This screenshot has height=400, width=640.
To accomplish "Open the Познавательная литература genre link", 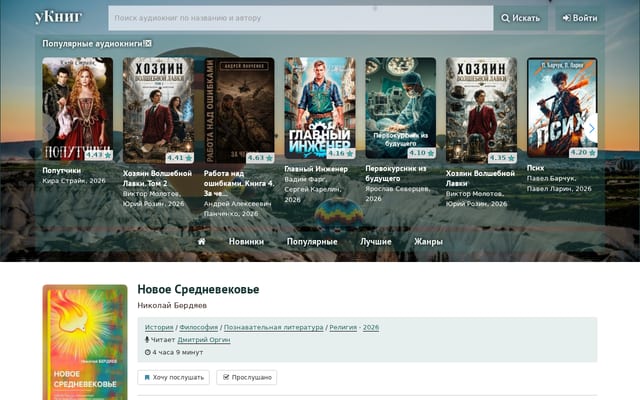I will (x=273, y=327).
